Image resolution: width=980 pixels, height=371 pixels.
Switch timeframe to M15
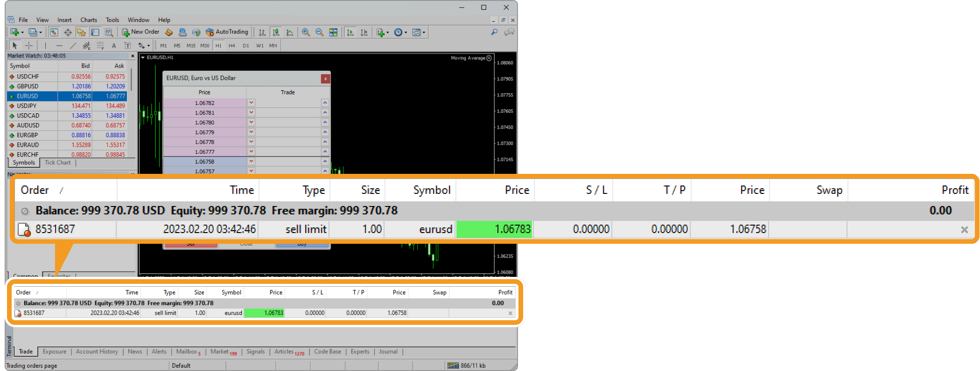pos(191,46)
